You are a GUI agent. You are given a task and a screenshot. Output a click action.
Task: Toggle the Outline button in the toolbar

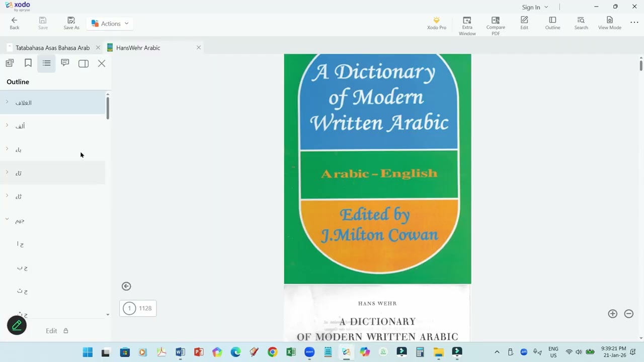click(552, 23)
